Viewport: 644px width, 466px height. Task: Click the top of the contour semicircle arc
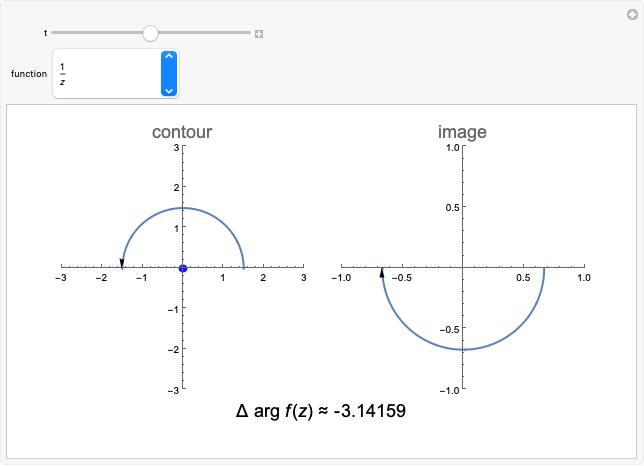183,208
